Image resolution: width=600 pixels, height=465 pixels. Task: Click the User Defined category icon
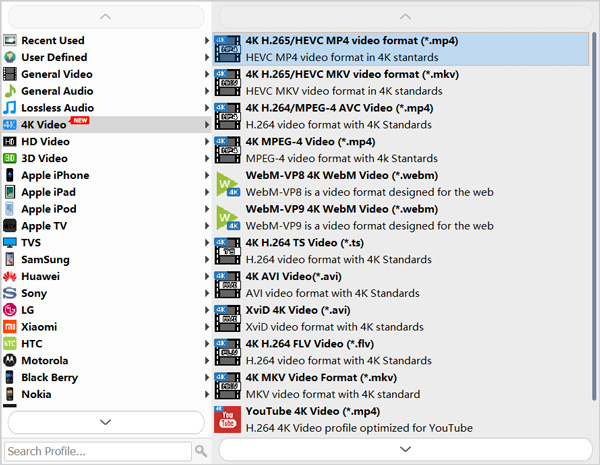10,57
